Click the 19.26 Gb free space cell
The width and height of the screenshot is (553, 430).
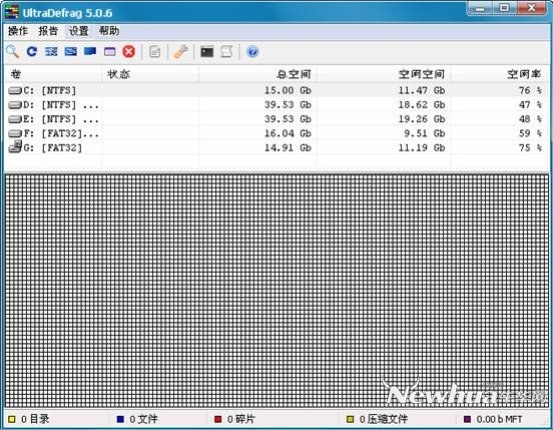pyautogui.click(x=421, y=119)
